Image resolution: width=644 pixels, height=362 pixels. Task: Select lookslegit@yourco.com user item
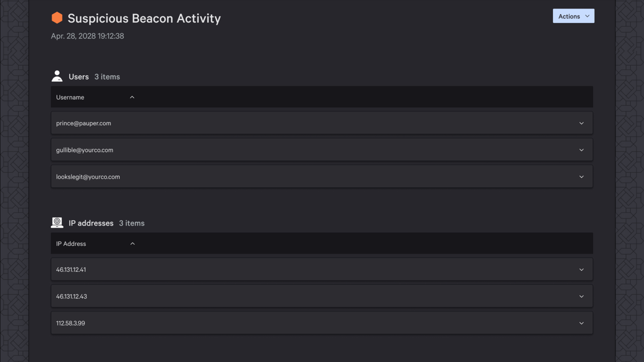point(322,176)
